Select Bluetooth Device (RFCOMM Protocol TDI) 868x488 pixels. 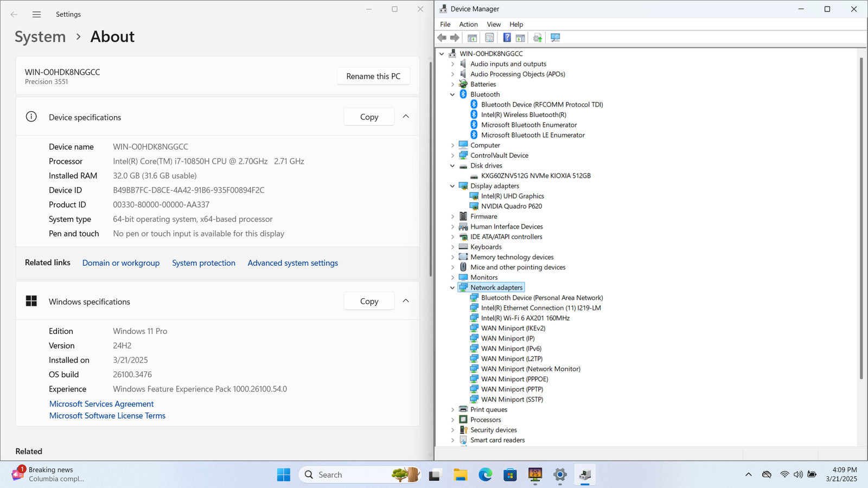click(x=542, y=104)
